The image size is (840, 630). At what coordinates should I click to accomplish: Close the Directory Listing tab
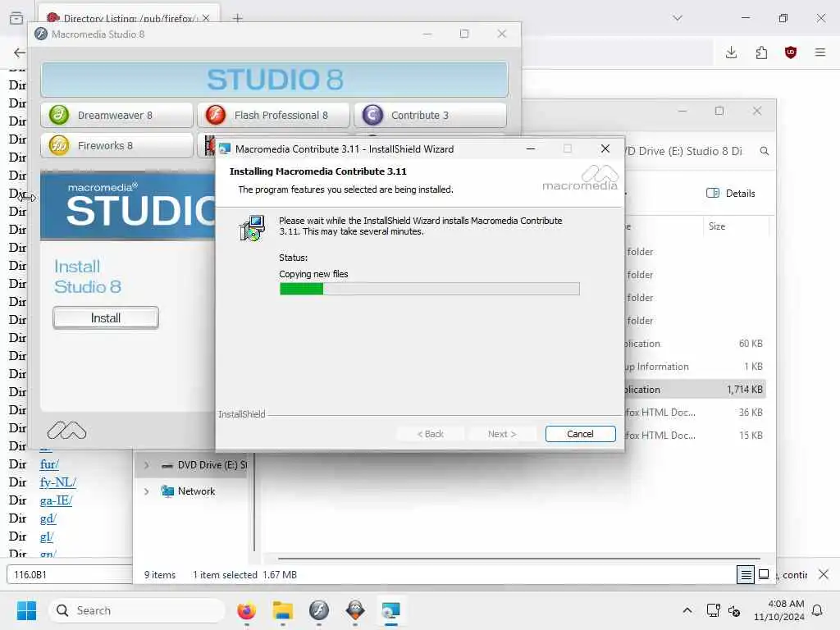click(x=206, y=18)
